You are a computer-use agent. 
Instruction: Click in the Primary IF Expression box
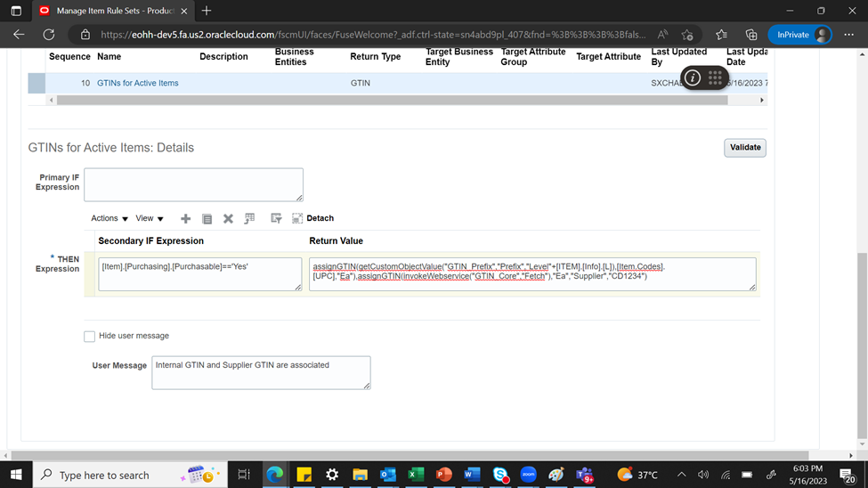click(193, 185)
